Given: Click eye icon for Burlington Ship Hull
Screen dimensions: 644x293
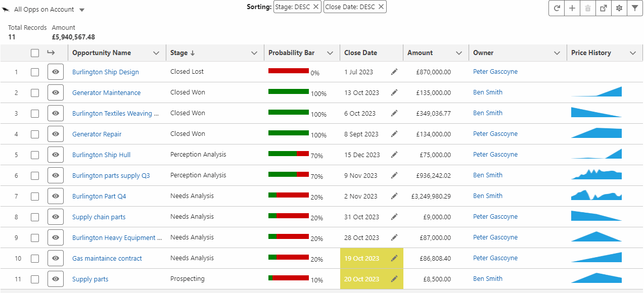Looking at the screenshot, I should pyautogui.click(x=56, y=155).
